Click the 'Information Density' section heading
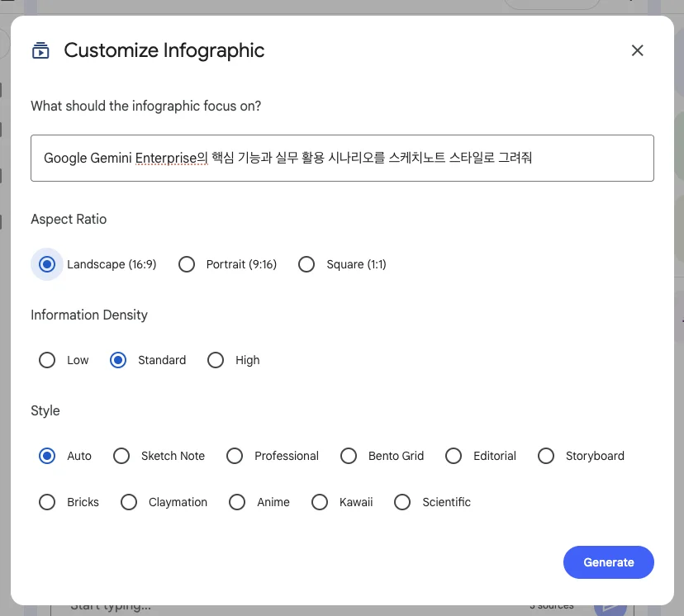684x616 pixels. point(89,315)
